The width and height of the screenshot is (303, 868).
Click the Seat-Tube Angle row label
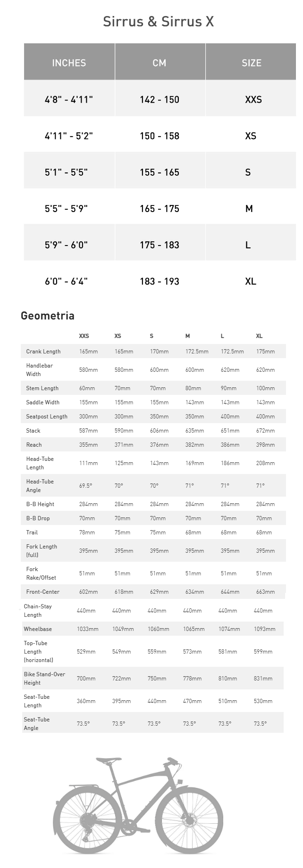point(36,724)
